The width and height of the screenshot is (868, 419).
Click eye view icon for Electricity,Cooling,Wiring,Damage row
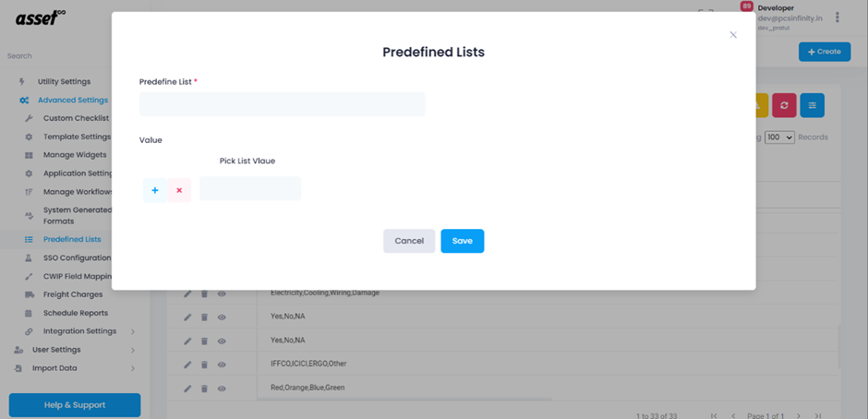pyautogui.click(x=222, y=293)
